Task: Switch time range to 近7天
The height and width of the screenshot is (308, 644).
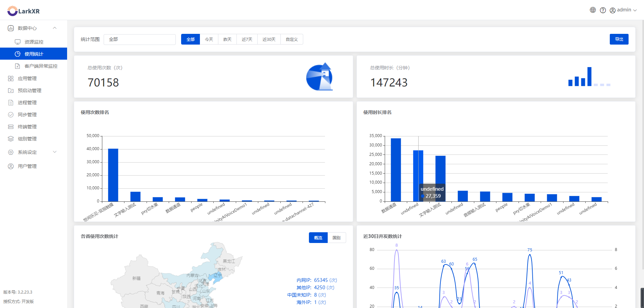Action: [x=247, y=39]
